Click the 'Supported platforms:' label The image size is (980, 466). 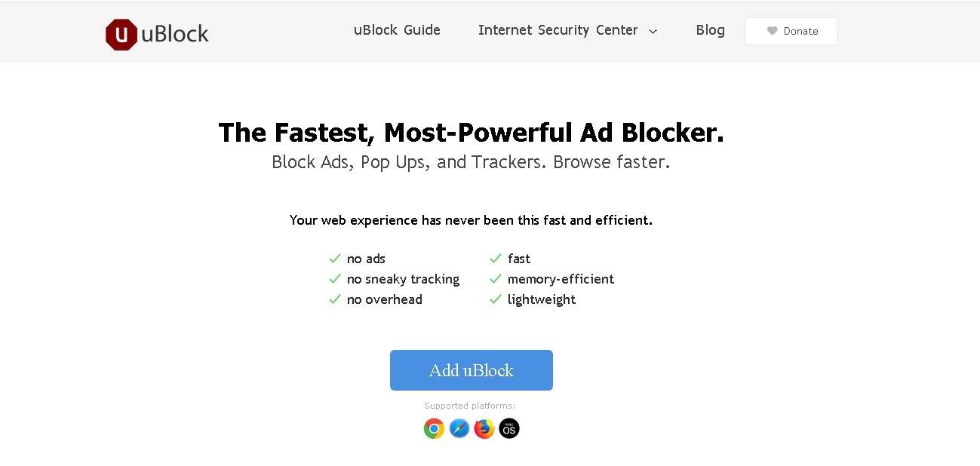(470, 406)
